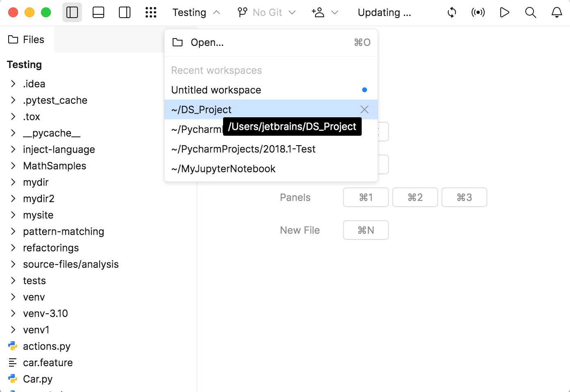Start a Code With Me session via broadcast icon
Screen dimensions: 570x392
pyautogui.click(x=478, y=12)
